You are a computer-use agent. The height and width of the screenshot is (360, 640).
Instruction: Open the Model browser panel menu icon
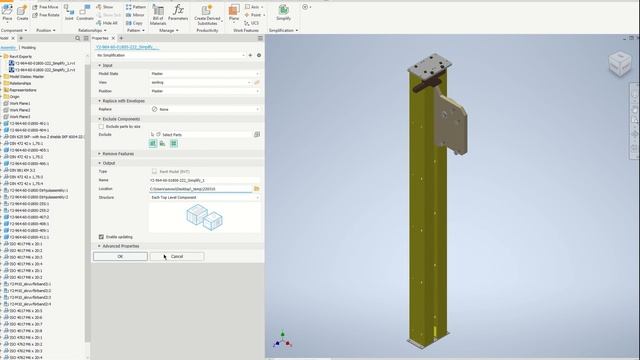pos(86,38)
